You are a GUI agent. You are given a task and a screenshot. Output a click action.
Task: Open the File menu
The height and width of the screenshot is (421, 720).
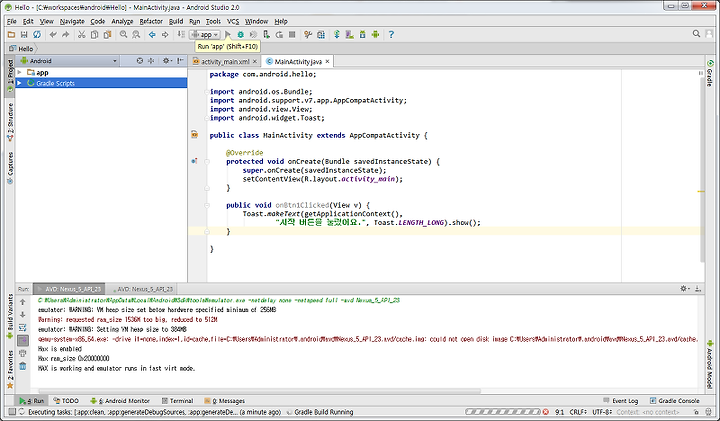coord(12,21)
